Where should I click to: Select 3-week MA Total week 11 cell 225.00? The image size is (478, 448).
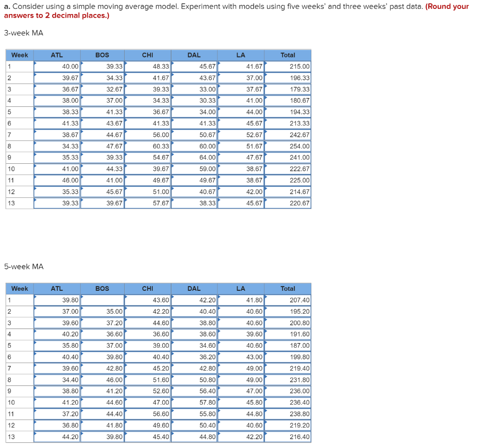click(288, 181)
